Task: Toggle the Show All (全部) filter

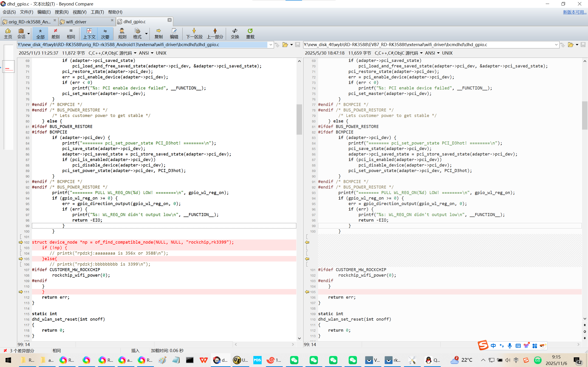Action: click(40, 33)
